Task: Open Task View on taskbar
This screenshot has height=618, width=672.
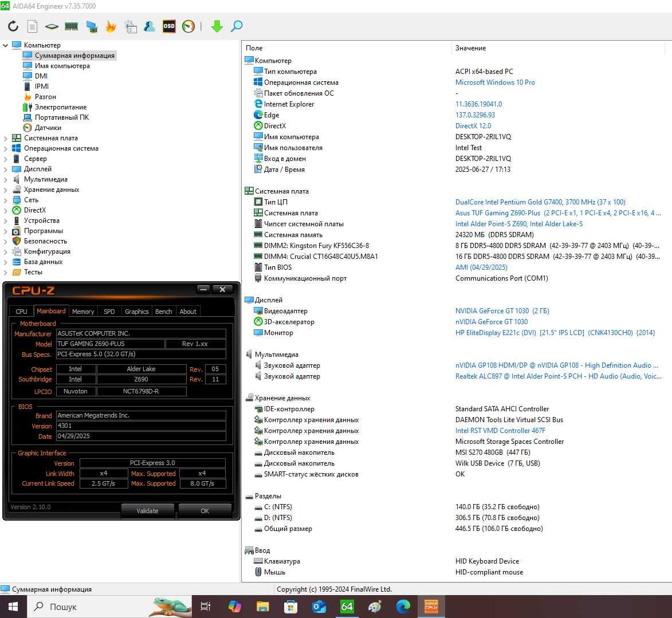Action: tap(206, 607)
